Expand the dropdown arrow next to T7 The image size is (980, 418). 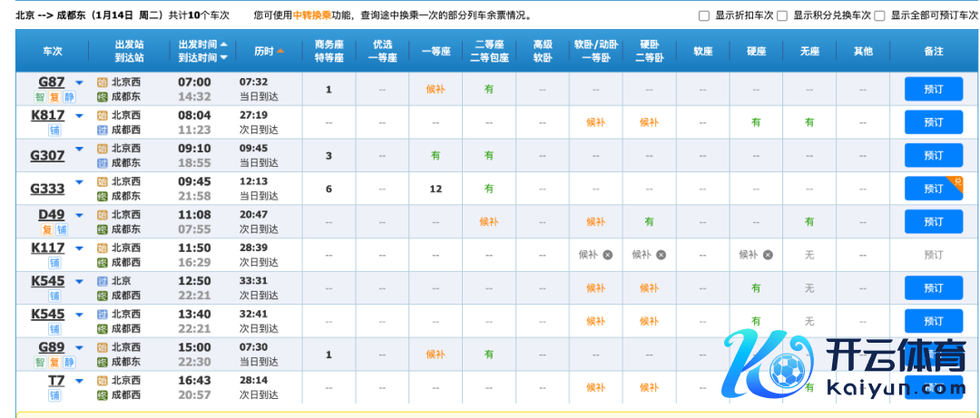[79, 381]
